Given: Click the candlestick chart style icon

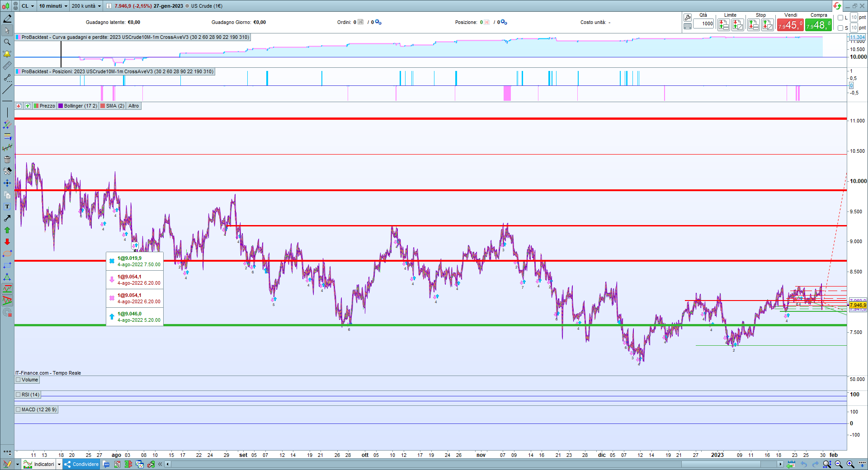Looking at the screenshot, I should click(5, 6).
